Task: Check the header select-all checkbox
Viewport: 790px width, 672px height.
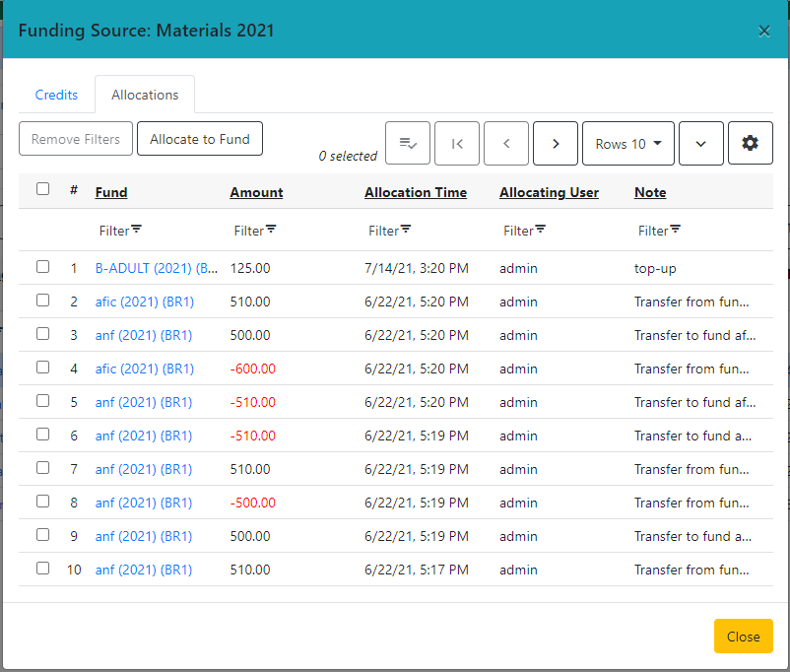Action: (x=42, y=188)
